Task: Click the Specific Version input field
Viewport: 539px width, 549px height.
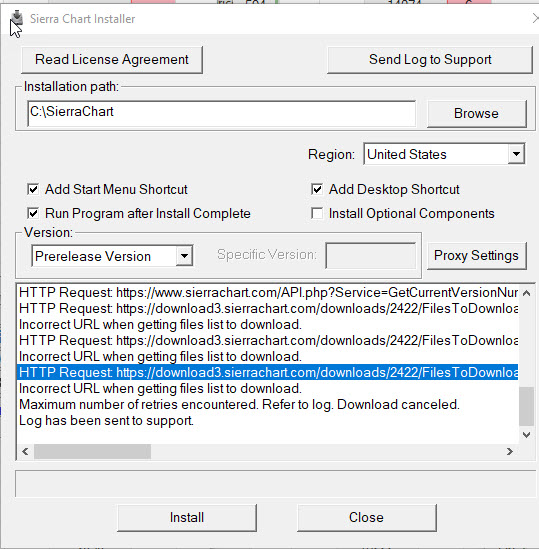Action: (x=371, y=256)
